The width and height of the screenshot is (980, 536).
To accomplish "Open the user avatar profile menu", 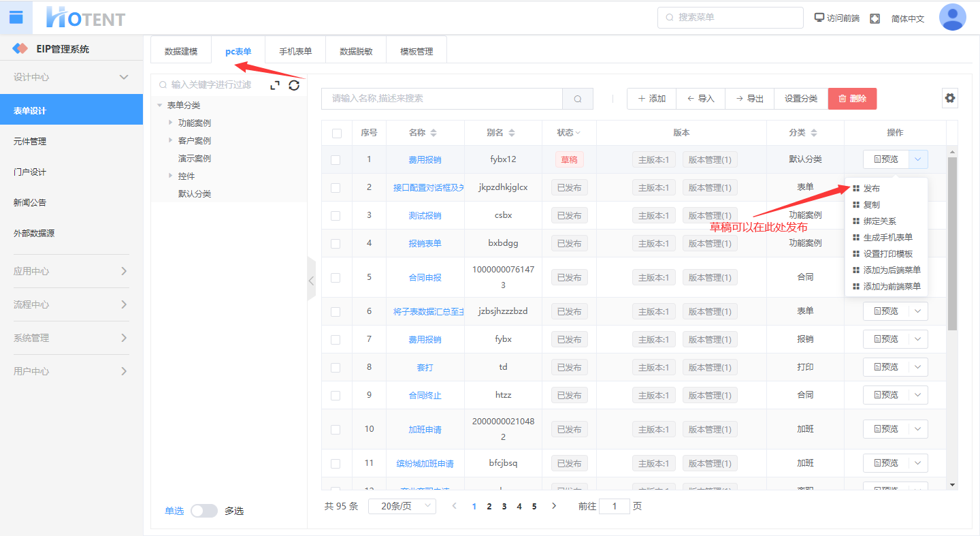I will click(x=952, y=17).
